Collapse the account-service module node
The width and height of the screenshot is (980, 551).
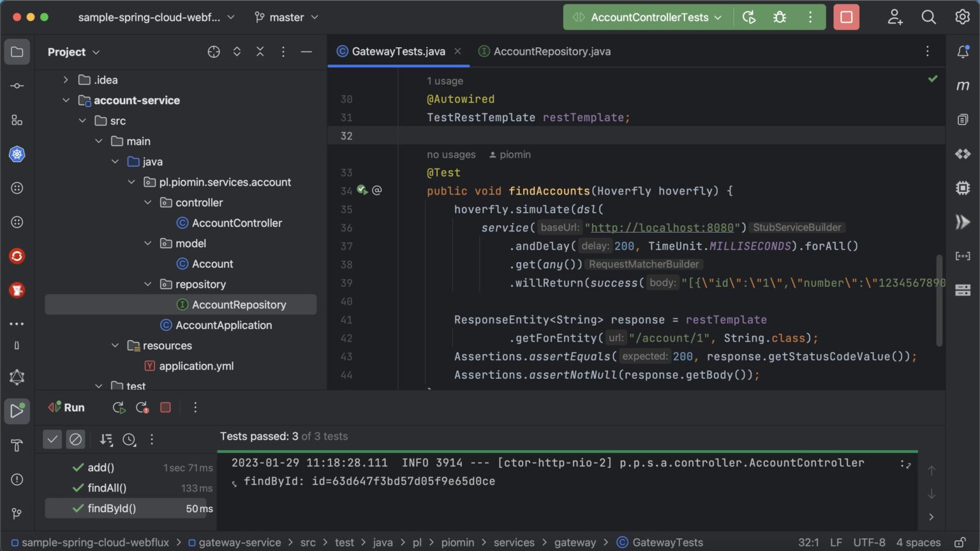(x=66, y=100)
